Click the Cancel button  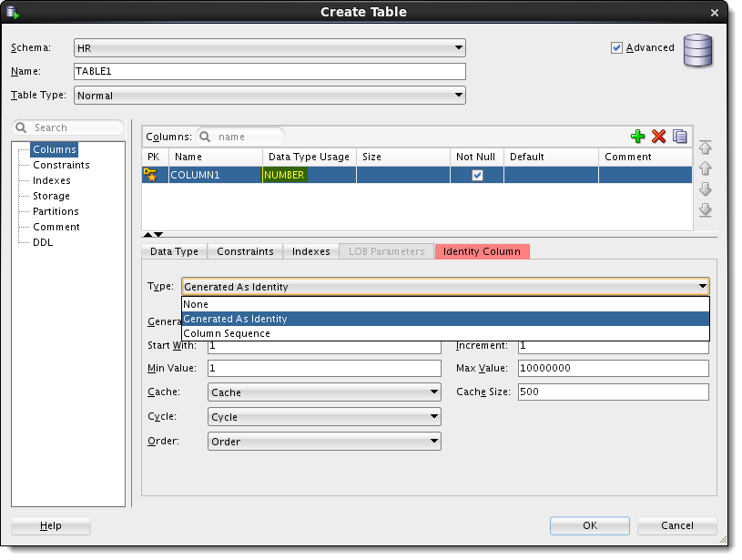point(676,525)
